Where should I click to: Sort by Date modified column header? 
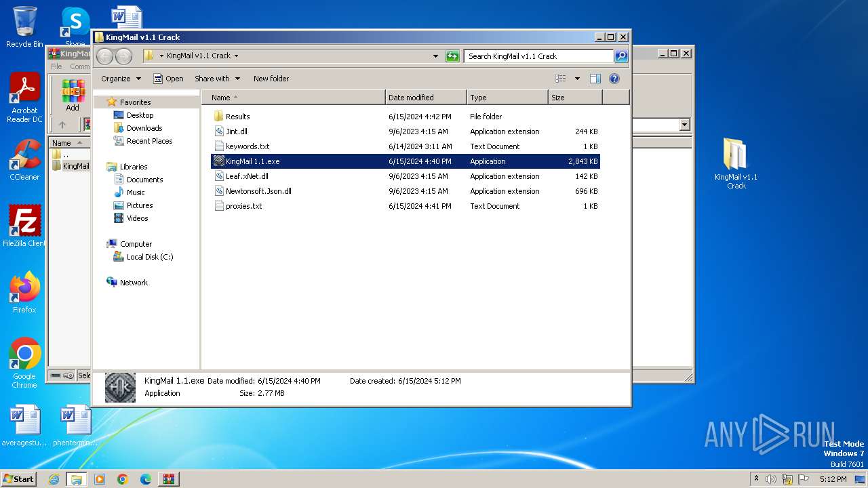click(x=426, y=98)
